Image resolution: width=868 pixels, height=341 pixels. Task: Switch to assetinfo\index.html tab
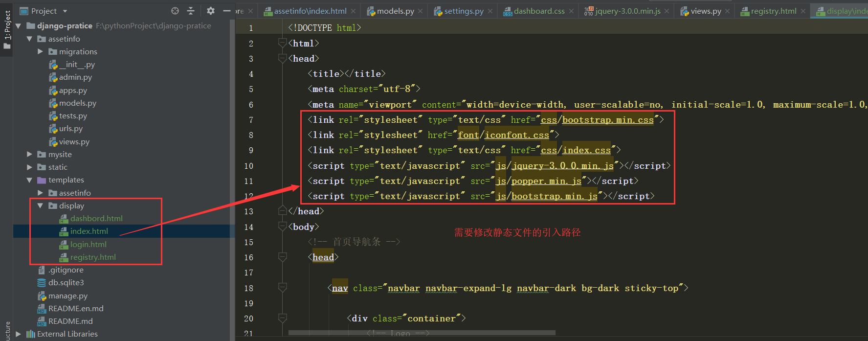coord(310,11)
